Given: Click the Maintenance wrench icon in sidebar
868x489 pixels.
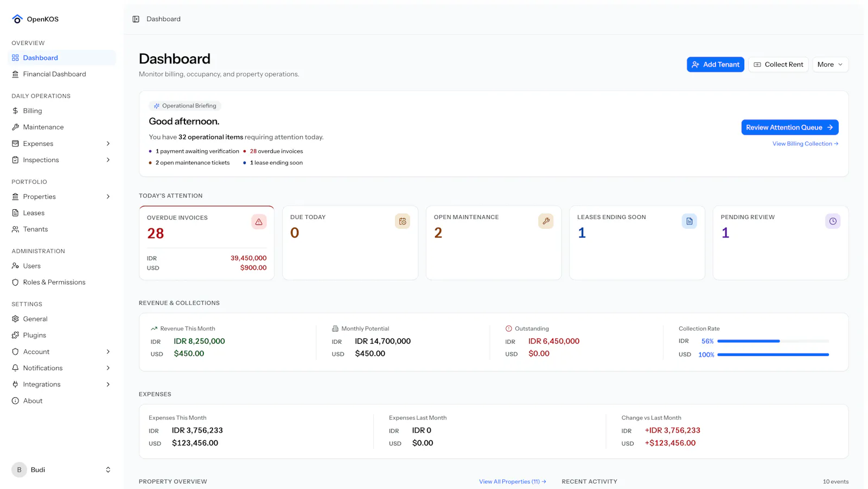Looking at the screenshot, I should point(15,127).
